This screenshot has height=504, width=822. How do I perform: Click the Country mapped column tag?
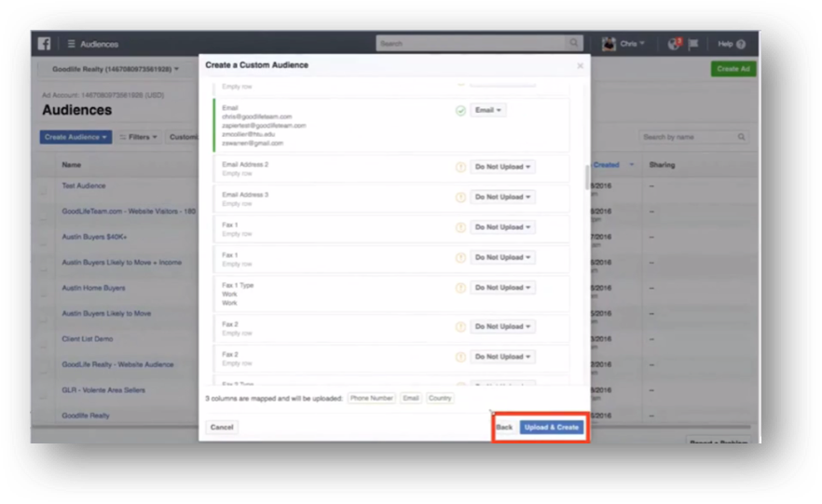[x=439, y=398]
